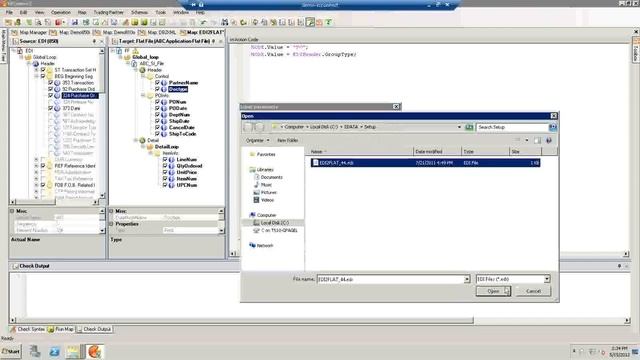Open the view options dropdown arrow
Image resolution: width=640 pixels, height=360 pixels.
point(527,140)
